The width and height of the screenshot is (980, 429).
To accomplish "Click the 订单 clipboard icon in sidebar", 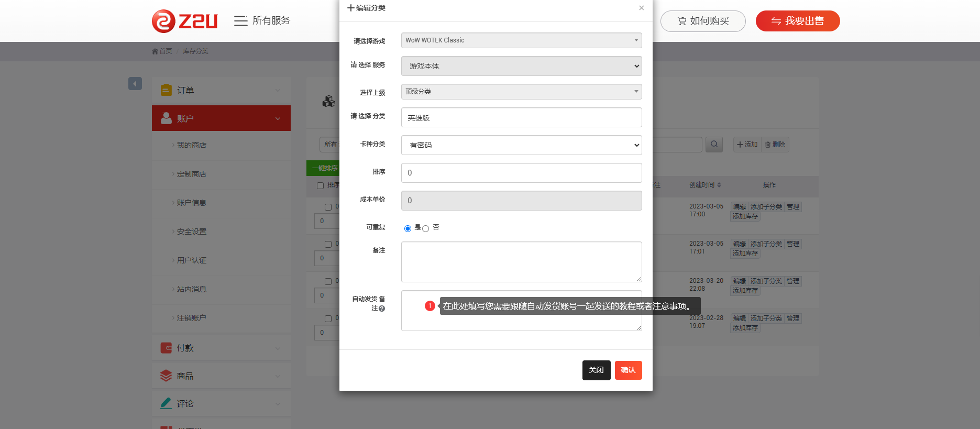I will click(166, 90).
